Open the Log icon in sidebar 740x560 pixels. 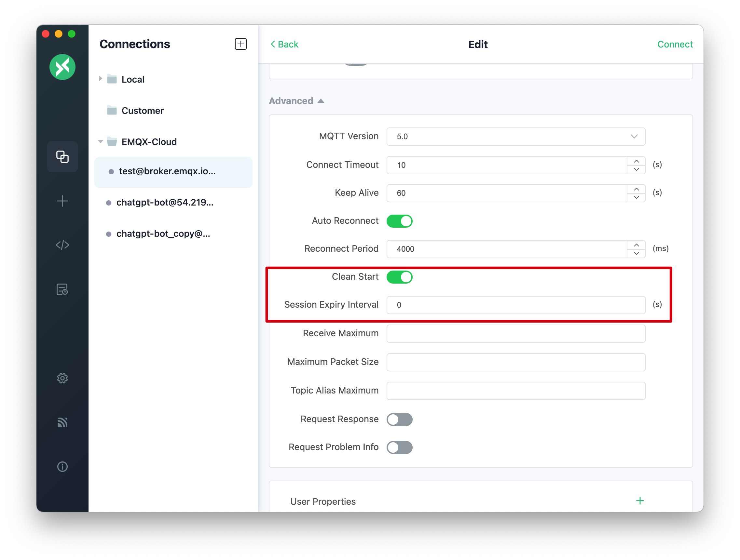(x=62, y=289)
